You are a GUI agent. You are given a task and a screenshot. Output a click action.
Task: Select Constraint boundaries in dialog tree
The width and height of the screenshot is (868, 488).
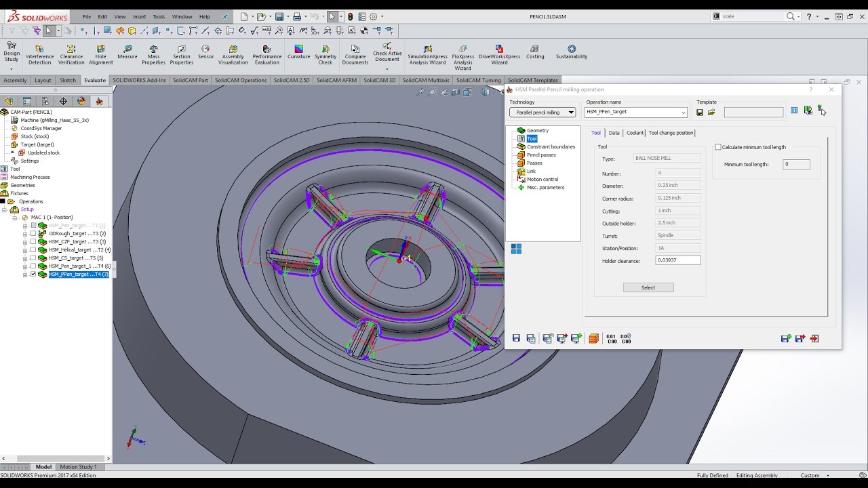click(x=551, y=146)
